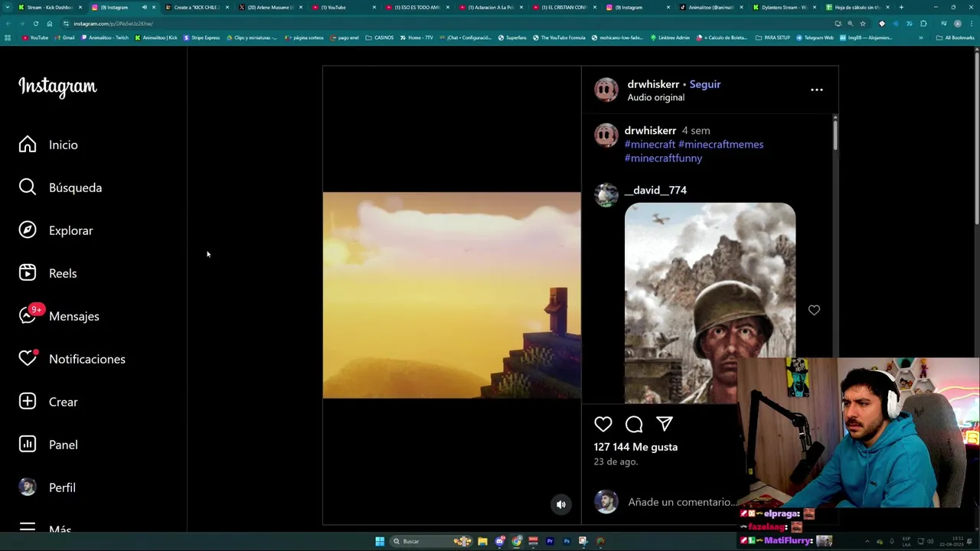980x551 pixels.
Task: Click drwhiskerr avatar in post header
Action: pyautogui.click(x=606, y=90)
